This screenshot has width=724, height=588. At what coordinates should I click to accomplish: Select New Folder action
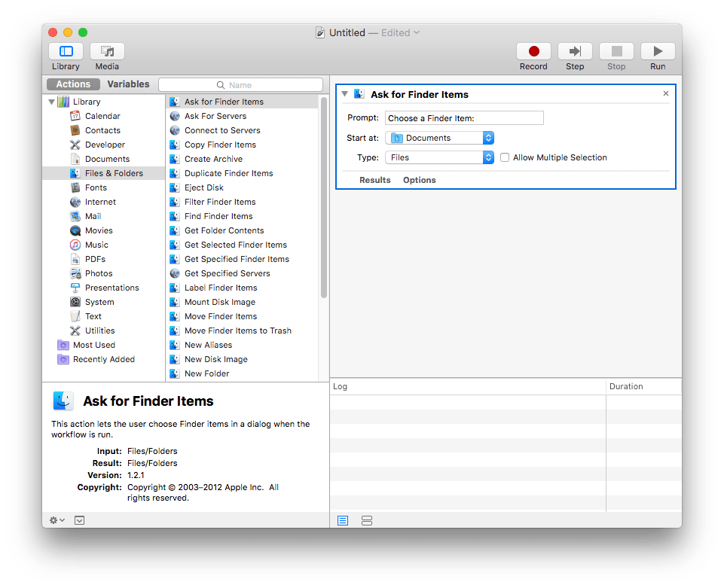click(x=242, y=373)
